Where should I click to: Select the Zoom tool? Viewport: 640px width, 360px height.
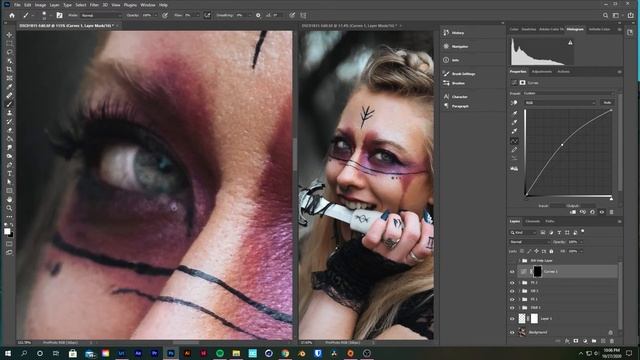[9, 208]
